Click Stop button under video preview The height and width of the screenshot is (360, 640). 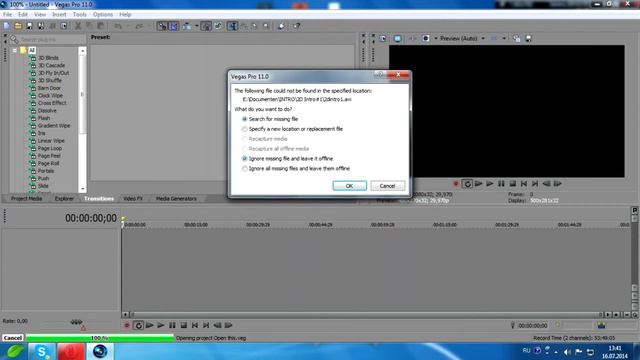pos(513,184)
